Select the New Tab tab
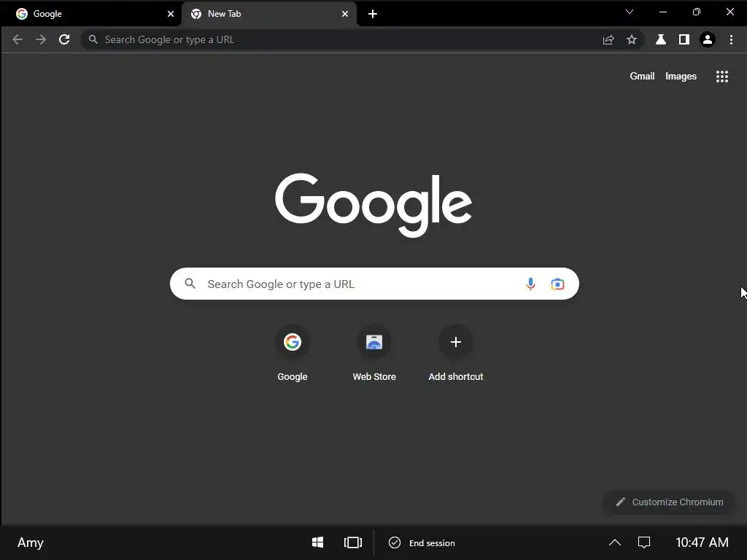 (x=268, y=14)
